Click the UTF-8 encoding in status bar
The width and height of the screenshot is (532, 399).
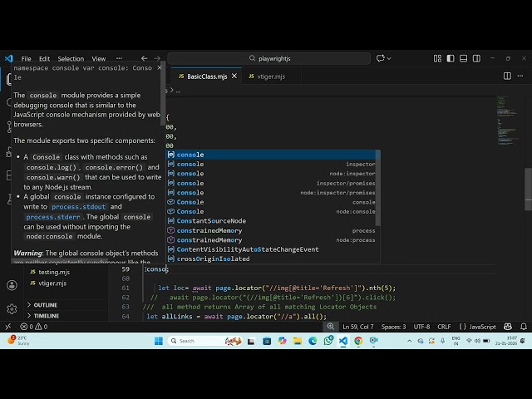pyautogui.click(x=421, y=327)
